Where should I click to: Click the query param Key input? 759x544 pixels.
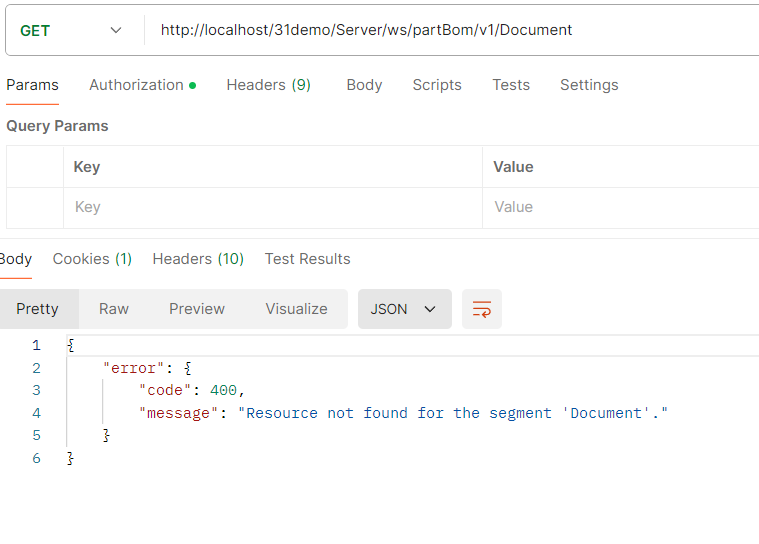pos(272,207)
